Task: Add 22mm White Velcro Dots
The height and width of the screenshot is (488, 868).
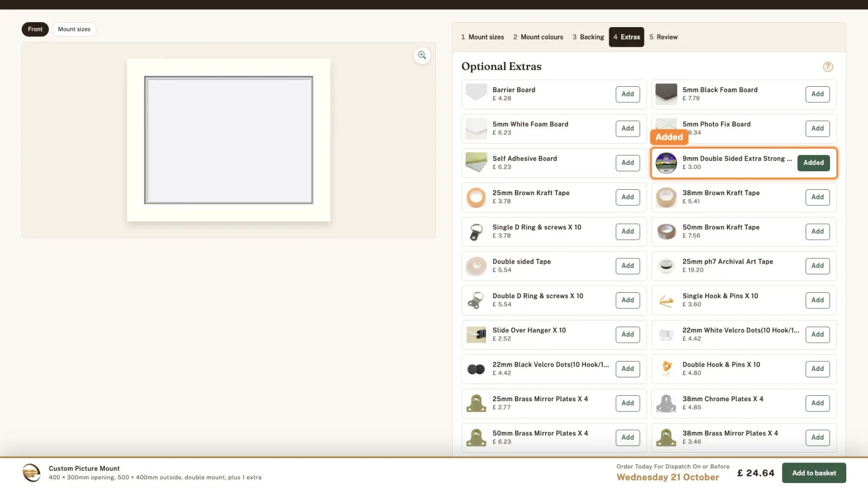Action: click(x=818, y=335)
